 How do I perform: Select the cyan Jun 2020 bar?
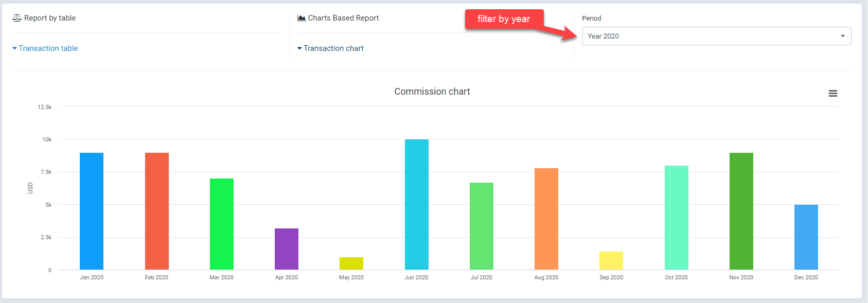417,204
